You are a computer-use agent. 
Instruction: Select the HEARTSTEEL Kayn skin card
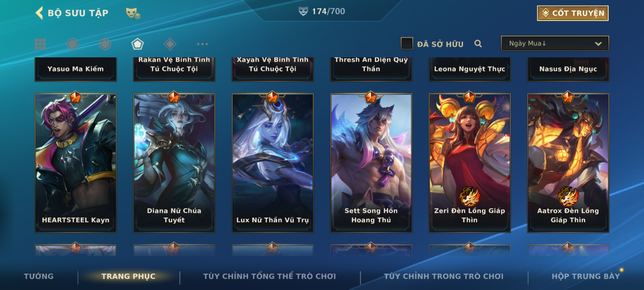[76, 163]
